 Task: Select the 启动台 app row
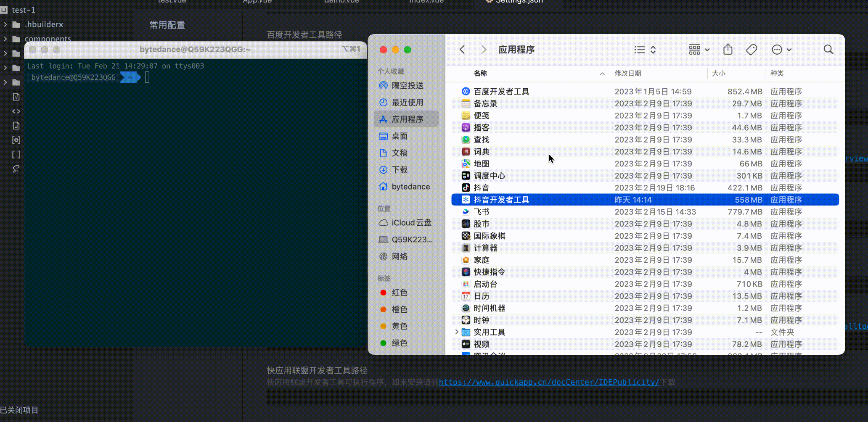point(645,284)
